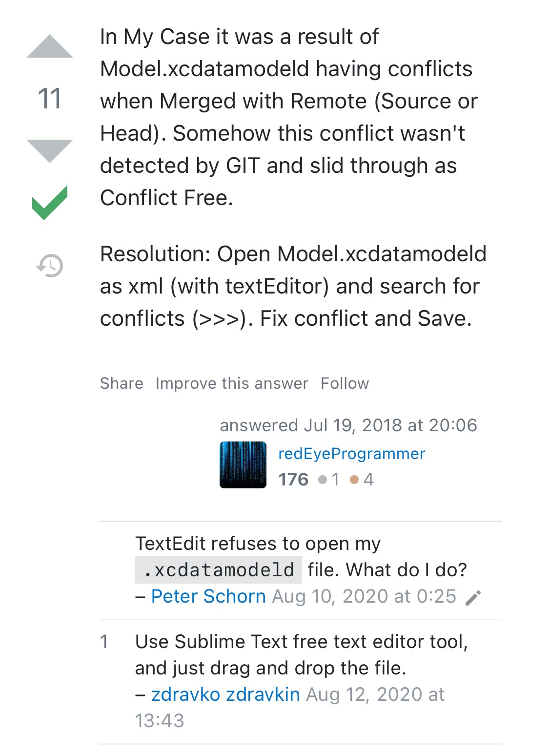Open Peter Schorn's profile
Image resolution: width=549 pixels, height=756 pixels.
[x=208, y=596]
